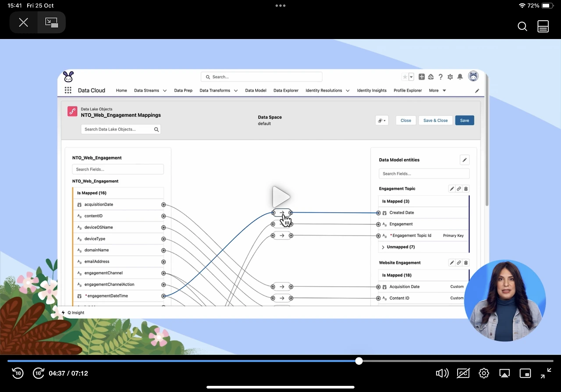Delete the Engagement Topic entity

point(466,189)
